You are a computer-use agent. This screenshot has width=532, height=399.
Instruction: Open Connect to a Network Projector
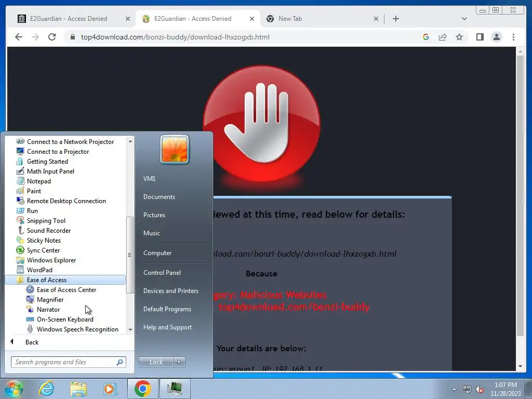click(x=65, y=141)
